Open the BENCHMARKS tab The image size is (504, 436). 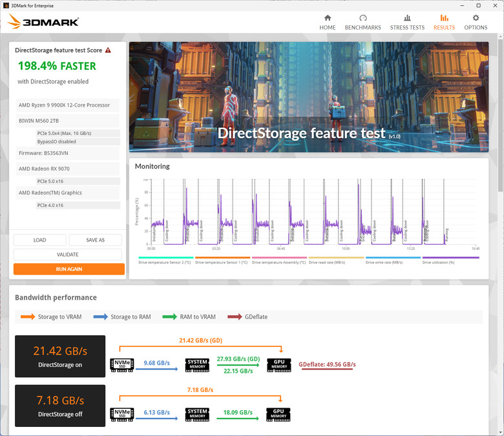[363, 23]
